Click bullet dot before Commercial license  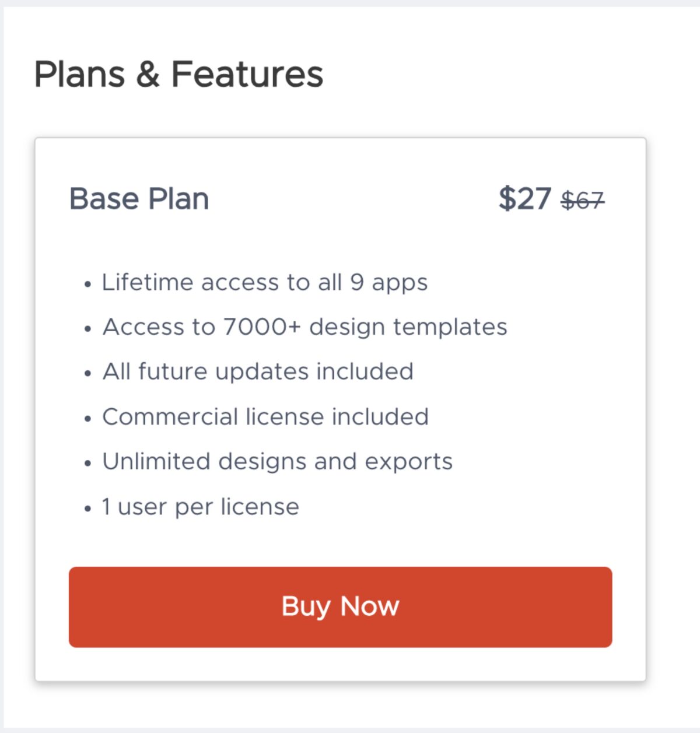click(87, 419)
